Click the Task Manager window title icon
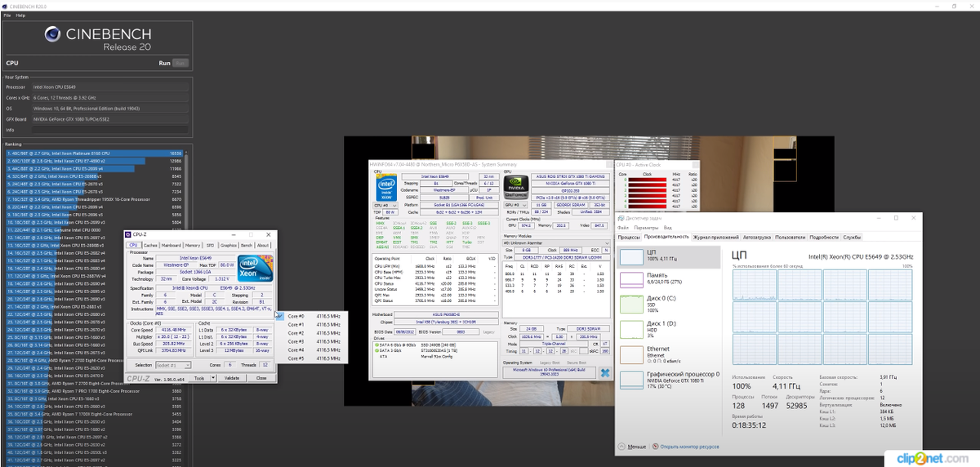 622,218
